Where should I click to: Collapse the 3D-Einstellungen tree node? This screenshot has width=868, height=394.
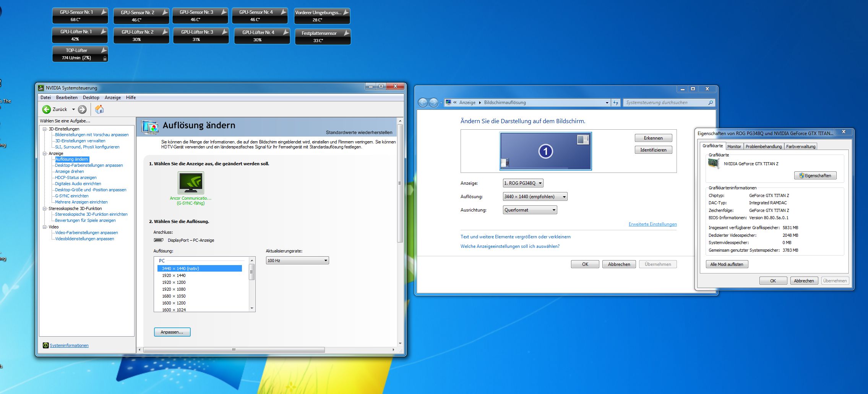click(45, 129)
